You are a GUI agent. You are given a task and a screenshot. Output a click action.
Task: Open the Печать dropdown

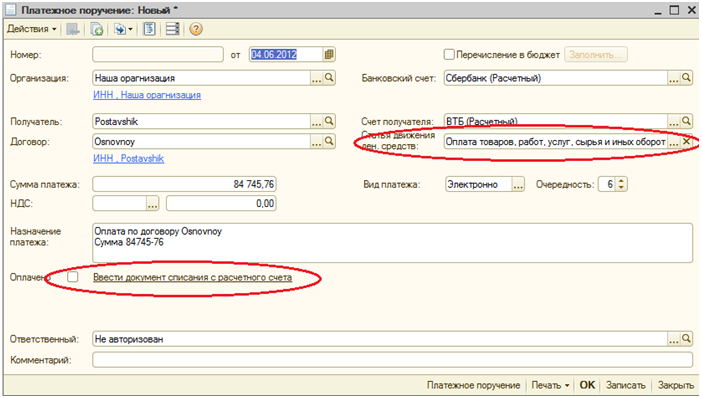[x=550, y=385]
